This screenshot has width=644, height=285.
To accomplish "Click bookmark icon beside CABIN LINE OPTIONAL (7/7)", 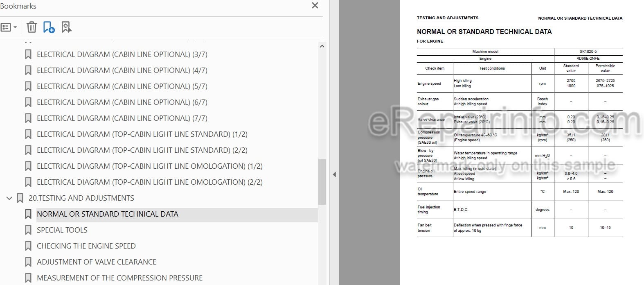I will pyautogui.click(x=28, y=118).
